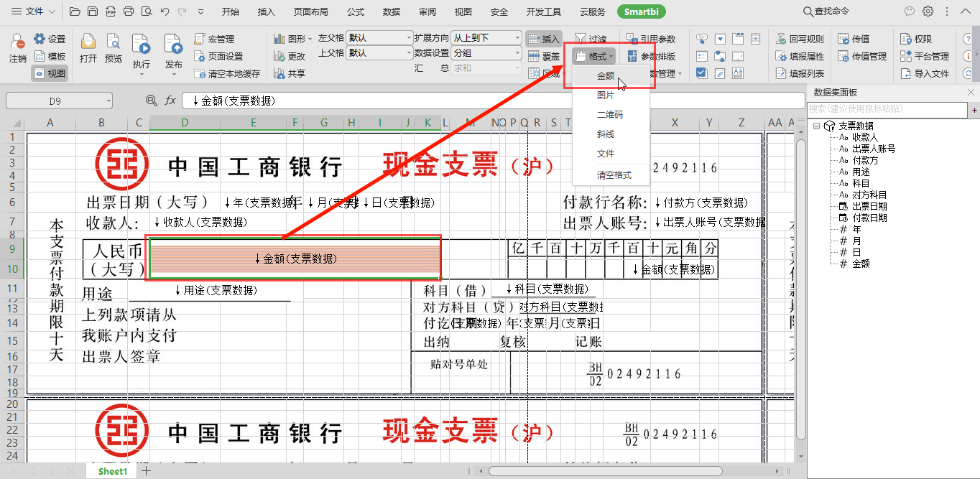Click the 打开 open report icon
Viewport: 980px width, 479px height.
[88, 48]
